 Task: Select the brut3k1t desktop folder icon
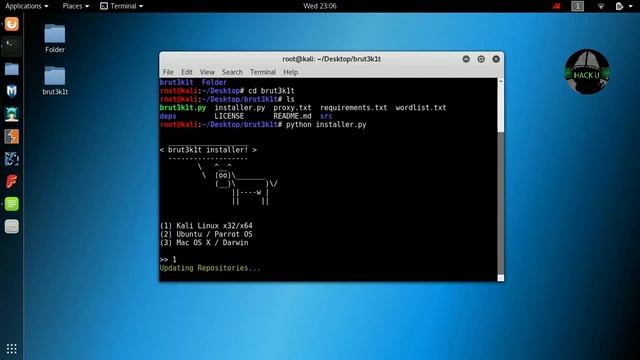coord(55,80)
